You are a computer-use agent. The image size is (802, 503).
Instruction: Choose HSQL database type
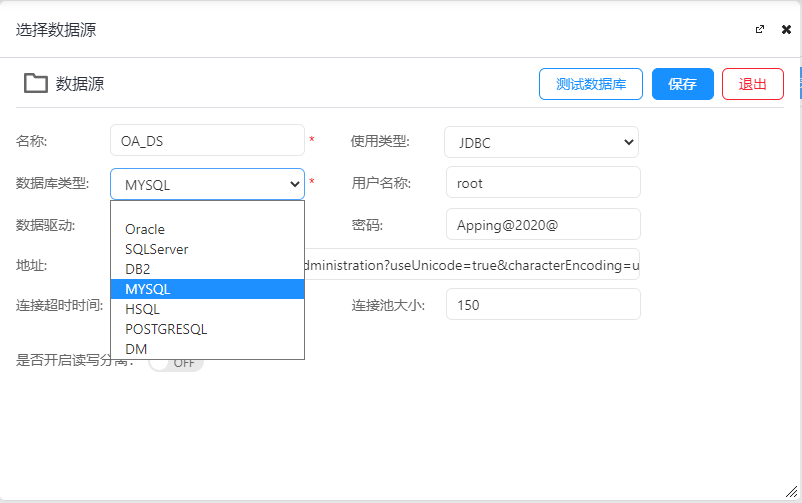207,309
